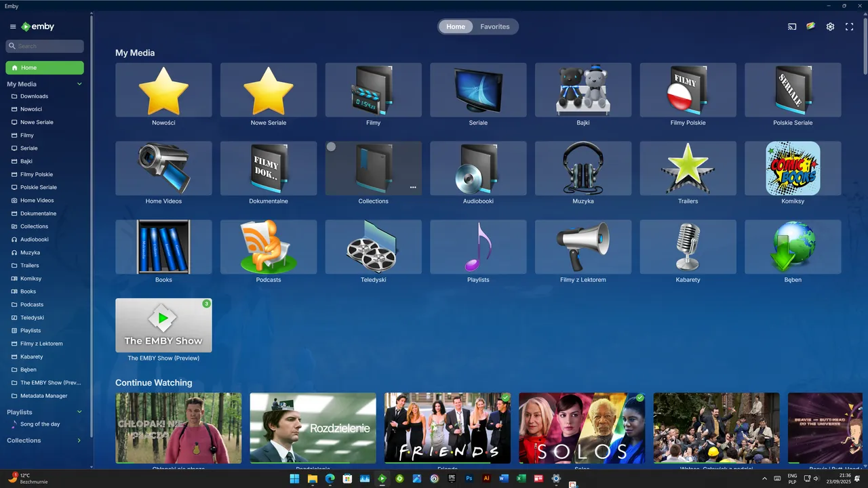Image resolution: width=868 pixels, height=488 pixels.
Task: Open the Bęben globe download tile
Action: [x=793, y=247]
